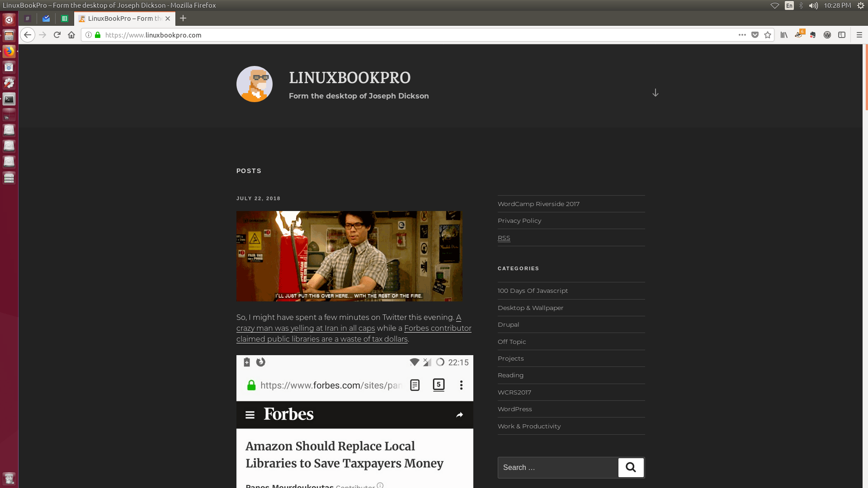
Task: Reload the current page
Action: tap(57, 35)
